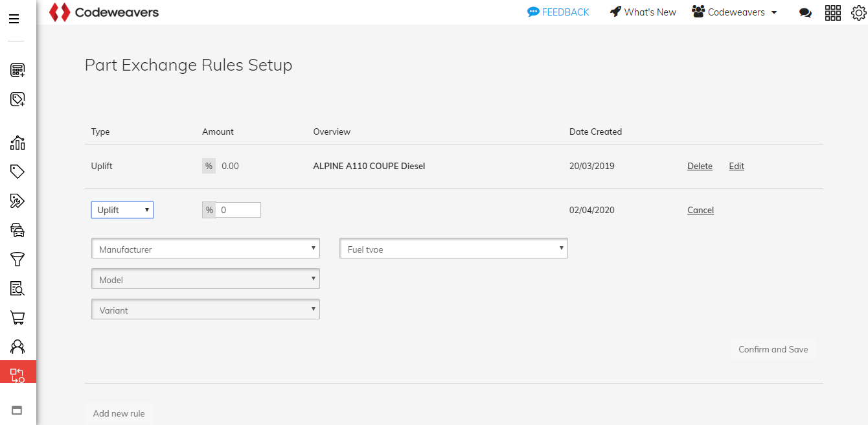
Task: Click the tag-with-wrench sidebar icon
Action: point(17,201)
